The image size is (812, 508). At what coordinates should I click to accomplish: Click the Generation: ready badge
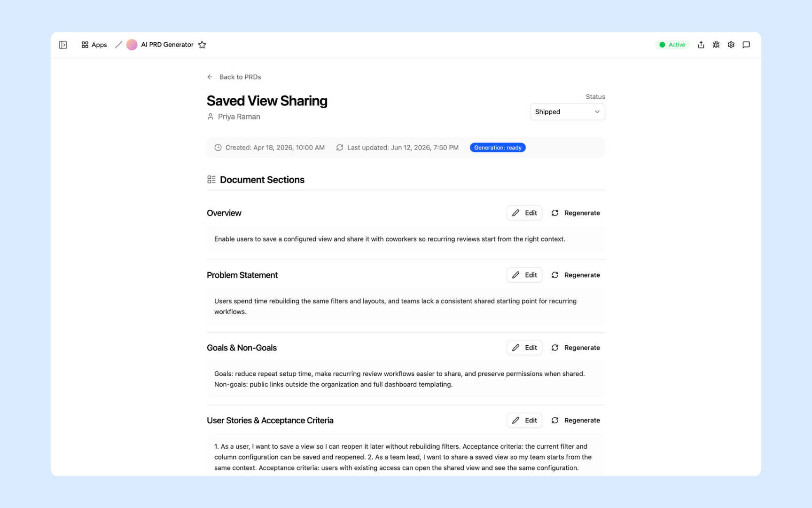point(498,148)
